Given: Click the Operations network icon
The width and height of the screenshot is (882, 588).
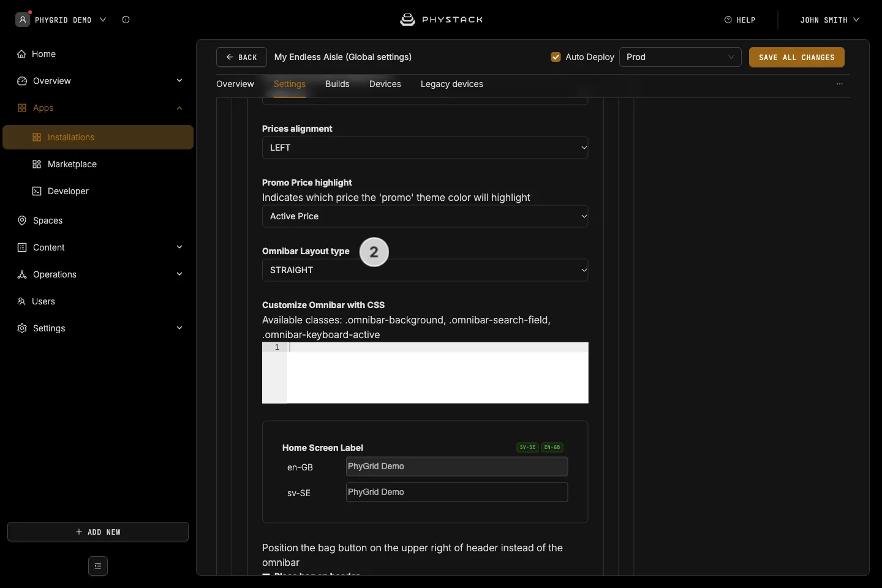Looking at the screenshot, I should [22, 274].
